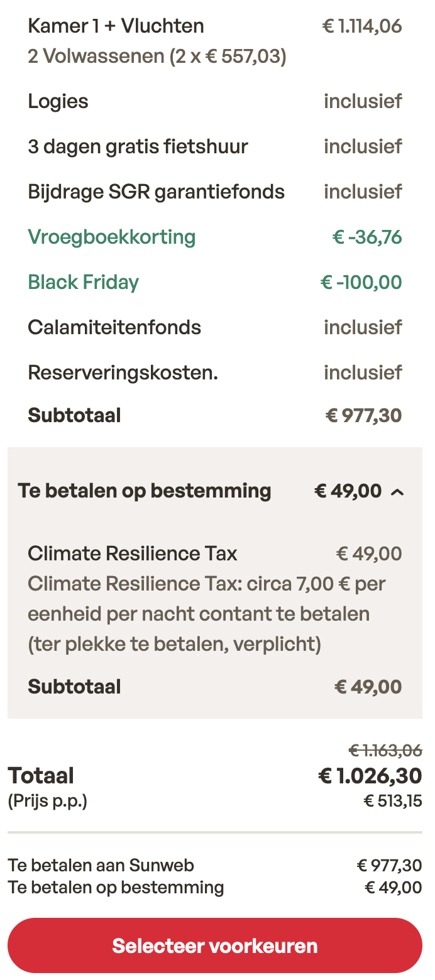Open the Vroegboekkorting discount details

click(111, 237)
